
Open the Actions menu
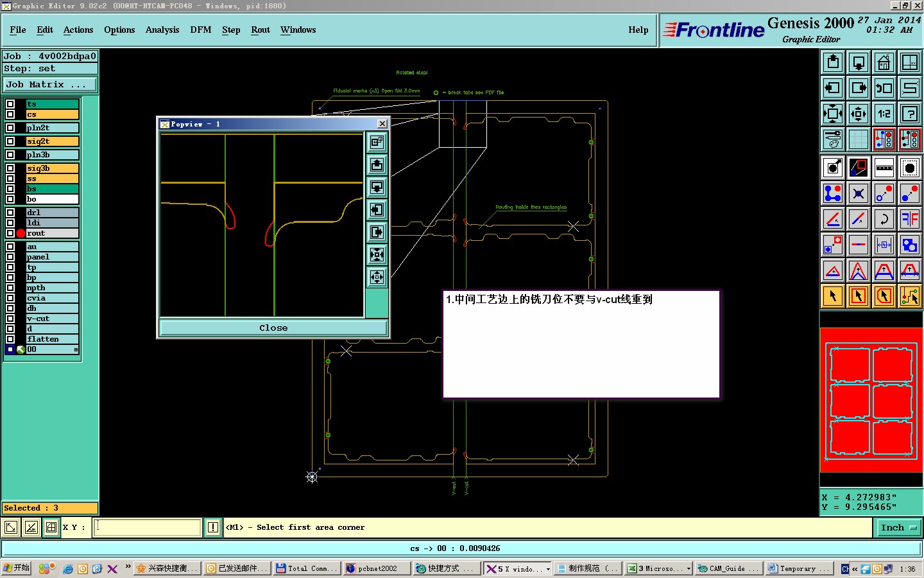click(78, 30)
